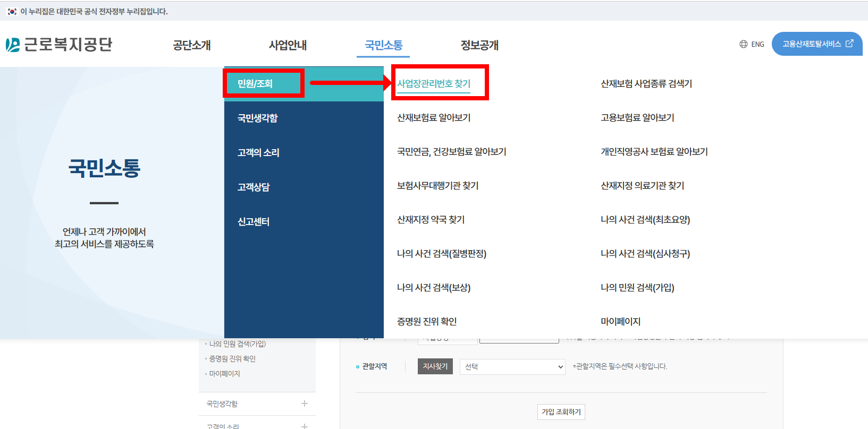Expand sidebar 고객의 소리 plus icon
Viewport: 868px width, 429px height.
[x=305, y=426]
